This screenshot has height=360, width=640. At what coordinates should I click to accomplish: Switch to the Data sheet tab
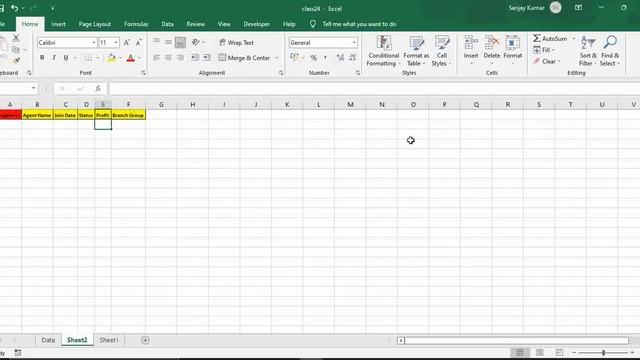(48, 340)
